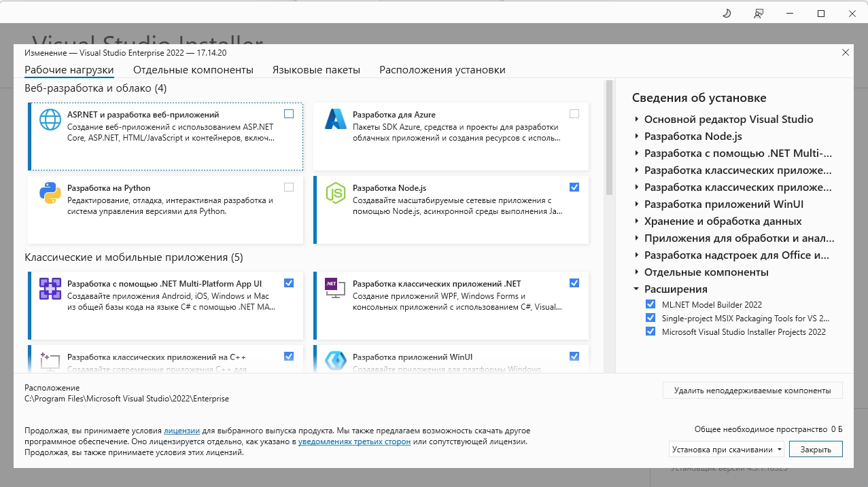The image size is (868, 487).
Task: Click the .NET Multi-Platform App UI icon
Action: coord(50,289)
